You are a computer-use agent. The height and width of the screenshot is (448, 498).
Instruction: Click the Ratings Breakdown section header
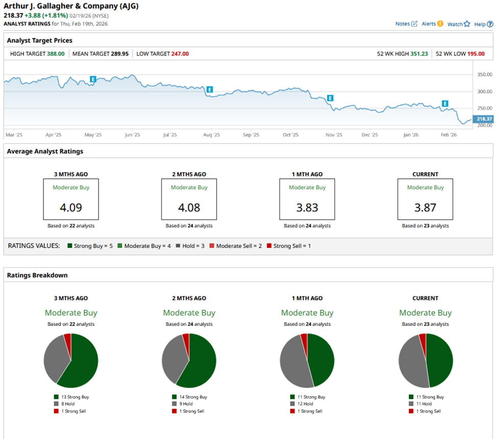pos(37,275)
